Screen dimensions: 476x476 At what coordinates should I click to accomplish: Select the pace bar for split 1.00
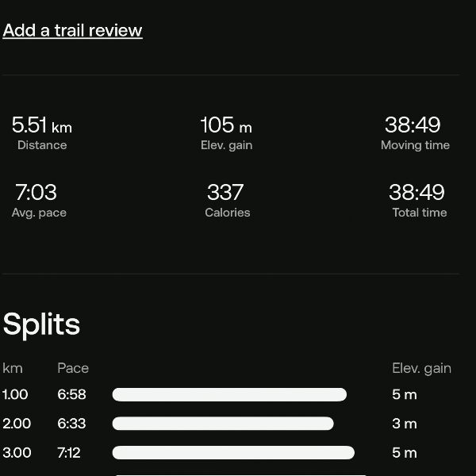(x=229, y=394)
